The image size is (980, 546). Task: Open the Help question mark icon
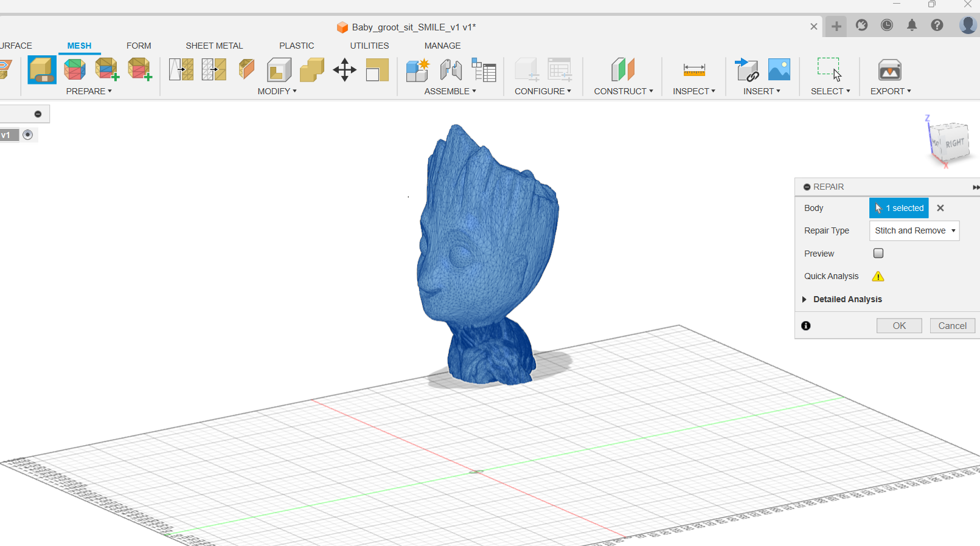(937, 25)
